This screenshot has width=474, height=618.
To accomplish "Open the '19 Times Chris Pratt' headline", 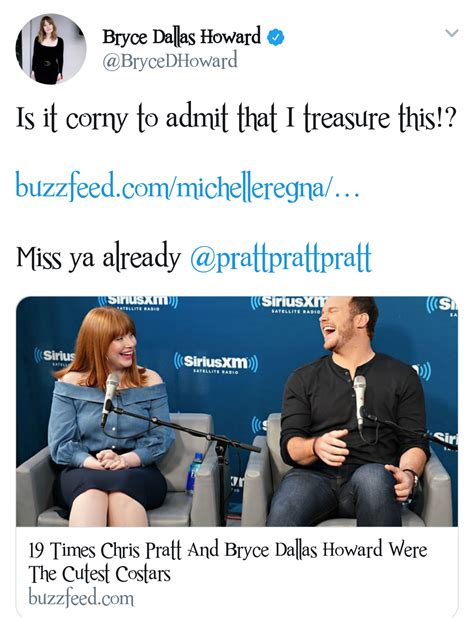I will [x=228, y=549].
